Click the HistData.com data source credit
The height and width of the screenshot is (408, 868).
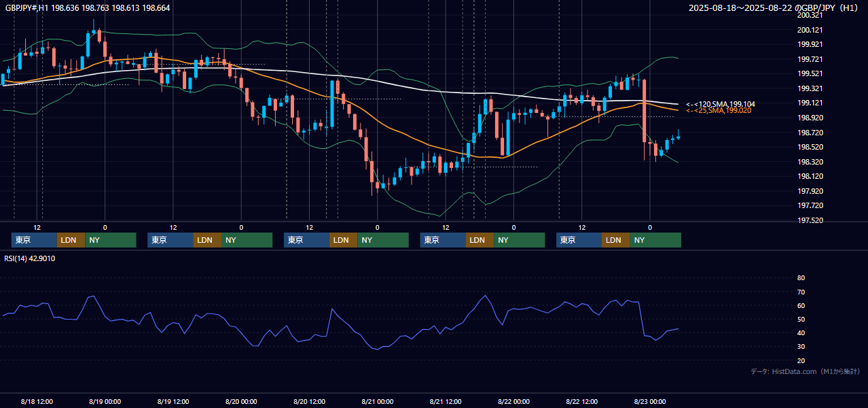click(x=806, y=371)
